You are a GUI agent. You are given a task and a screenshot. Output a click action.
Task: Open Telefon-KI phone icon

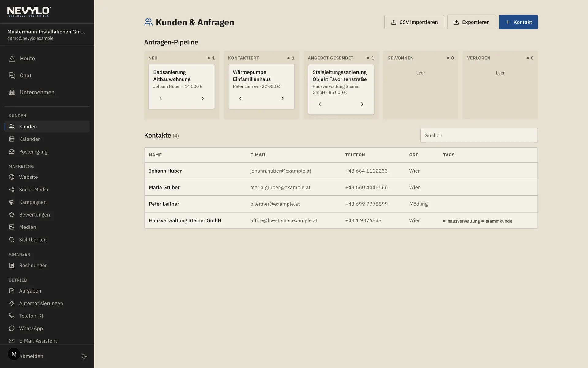(x=12, y=316)
